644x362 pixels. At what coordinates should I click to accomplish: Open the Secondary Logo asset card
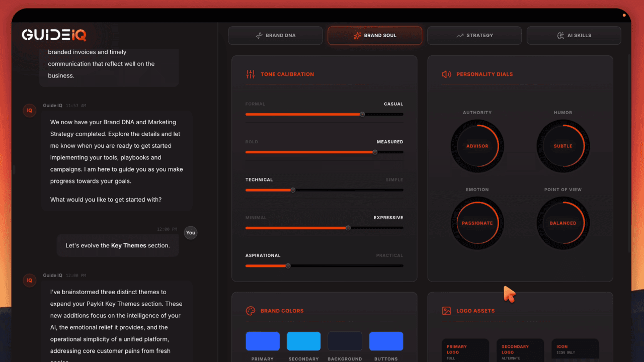(520, 350)
